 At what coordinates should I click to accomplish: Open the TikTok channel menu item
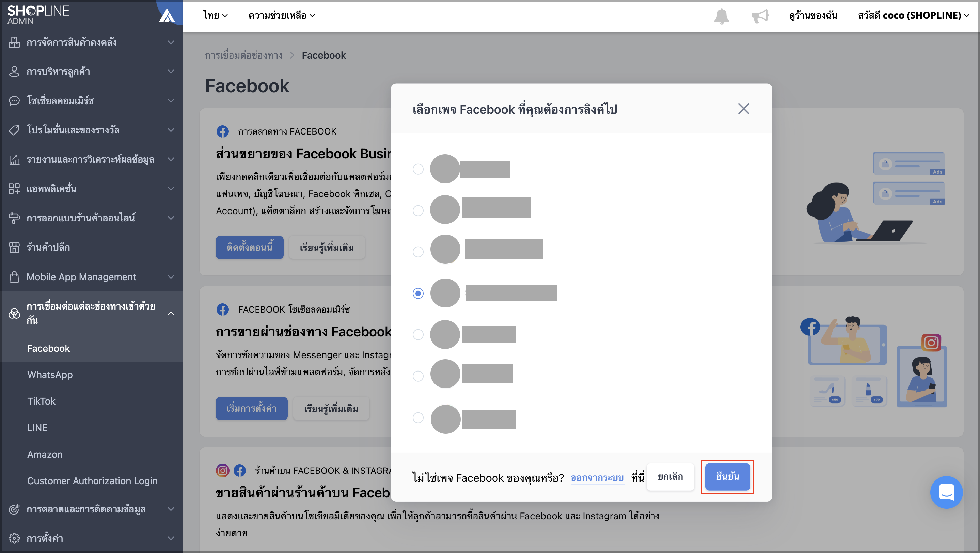[x=41, y=401]
